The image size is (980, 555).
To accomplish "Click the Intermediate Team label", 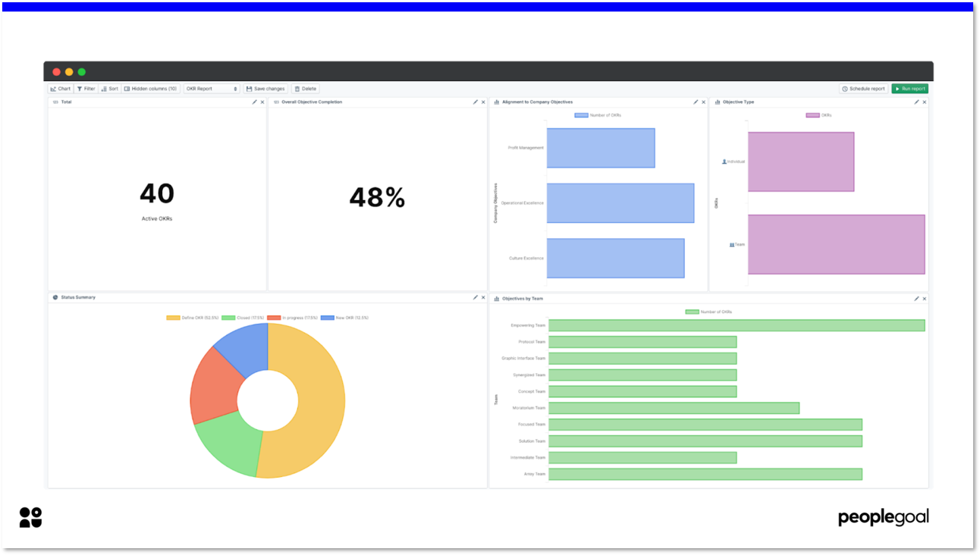I will (x=528, y=458).
